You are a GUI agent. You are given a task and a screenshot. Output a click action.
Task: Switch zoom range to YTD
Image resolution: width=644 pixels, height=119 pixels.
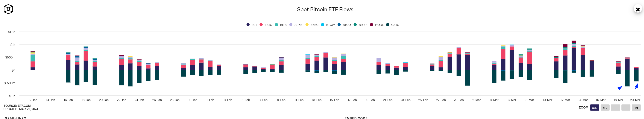coord(605,108)
